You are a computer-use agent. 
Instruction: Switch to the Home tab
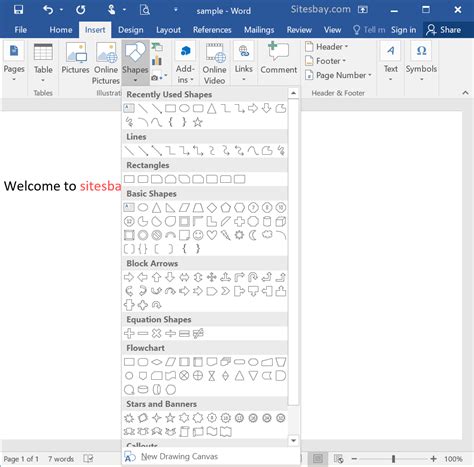click(x=61, y=30)
